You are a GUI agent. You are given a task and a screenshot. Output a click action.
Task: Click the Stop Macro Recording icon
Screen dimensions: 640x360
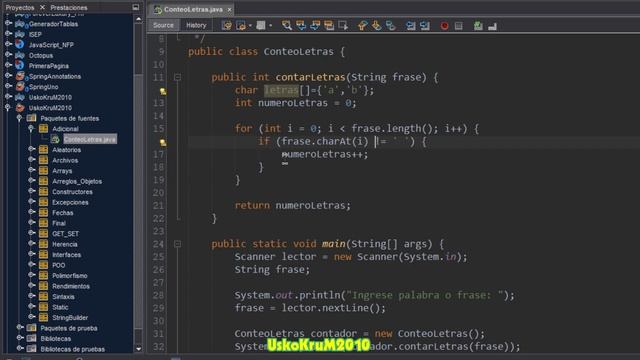pyautogui.click(x=459, y=26)
